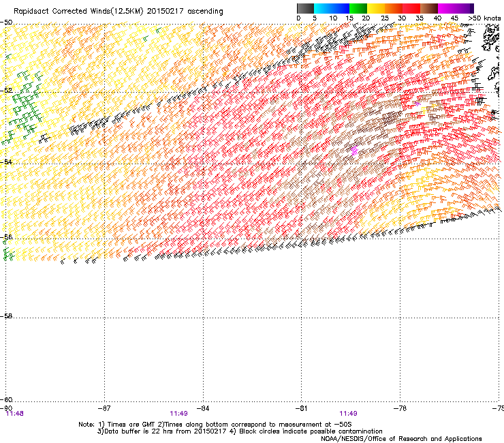Click the '-54' latitude axis label
Image resolution: width=504 pixels, height=443 pixels.
(x=6, y=162)
